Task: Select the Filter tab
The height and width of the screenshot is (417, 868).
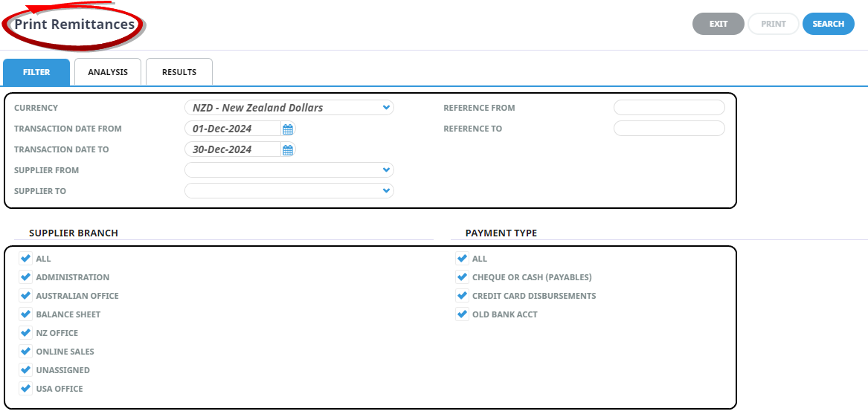Action: click(36, 72)
